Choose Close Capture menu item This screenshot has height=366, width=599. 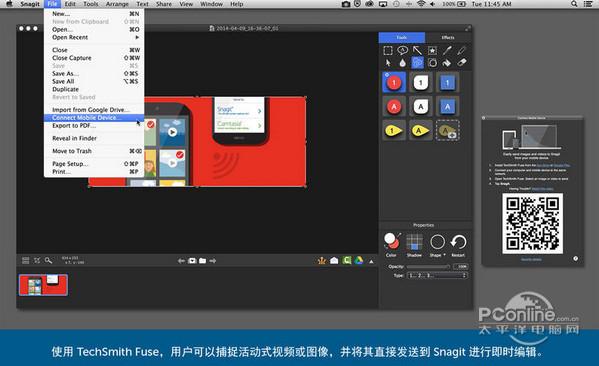tap(94, 58)
